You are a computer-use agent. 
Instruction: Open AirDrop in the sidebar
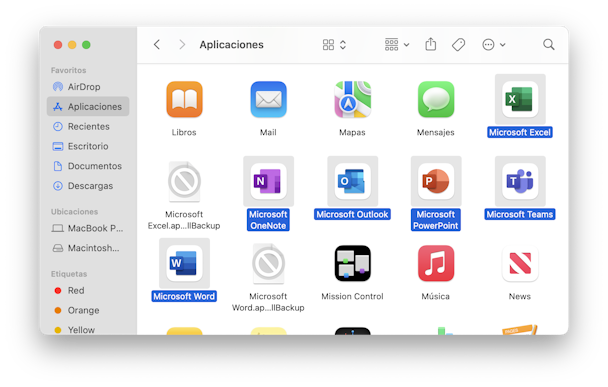tap(88, 86)
